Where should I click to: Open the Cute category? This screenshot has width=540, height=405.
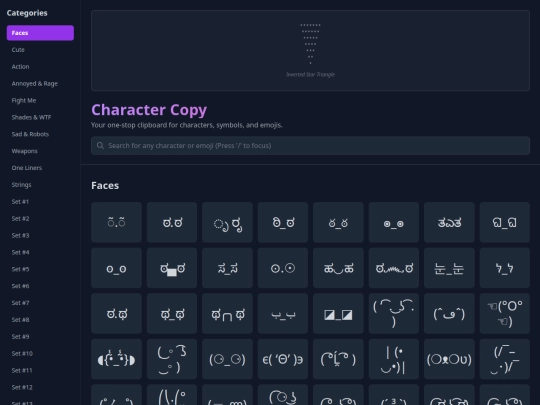coord(40,50)
